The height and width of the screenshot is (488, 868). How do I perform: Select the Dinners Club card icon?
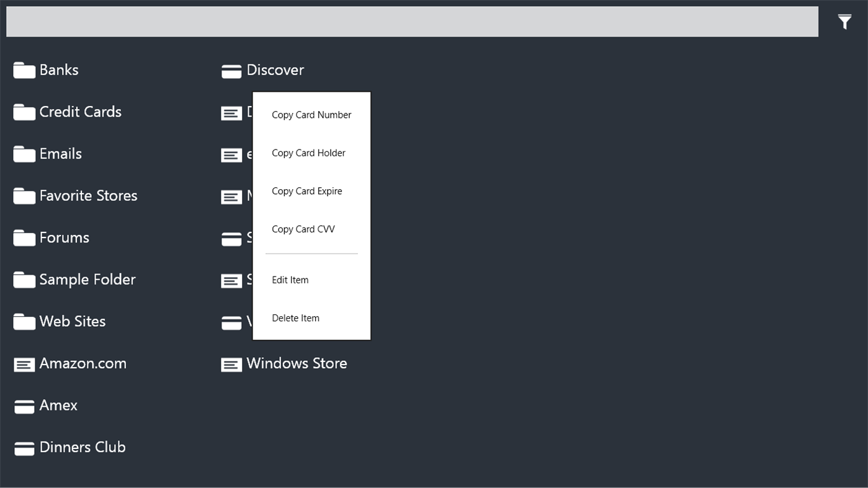pyautogui.click(x=24, y=448)
